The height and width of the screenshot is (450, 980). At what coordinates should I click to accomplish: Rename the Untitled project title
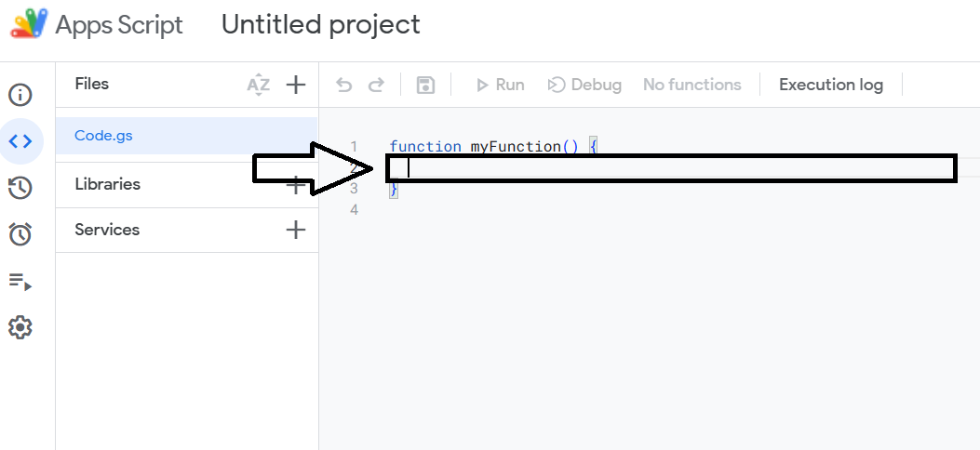pyautogui.click(x=320, y=25)
